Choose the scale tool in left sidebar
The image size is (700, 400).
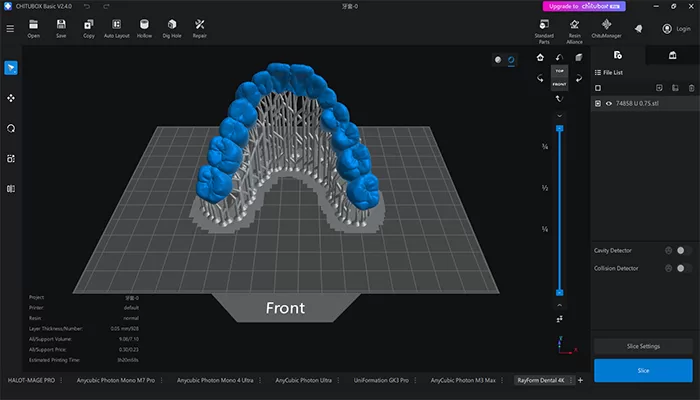(x=11, y=158)
